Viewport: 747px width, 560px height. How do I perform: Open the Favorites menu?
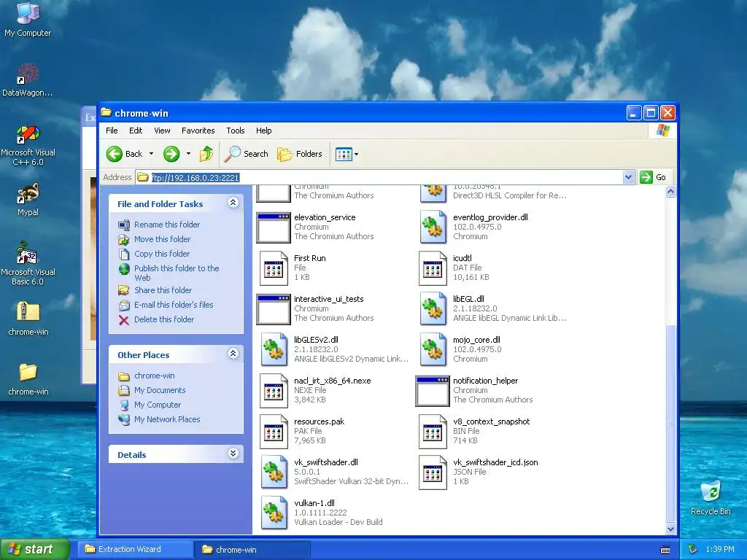(x=198, y=131)
